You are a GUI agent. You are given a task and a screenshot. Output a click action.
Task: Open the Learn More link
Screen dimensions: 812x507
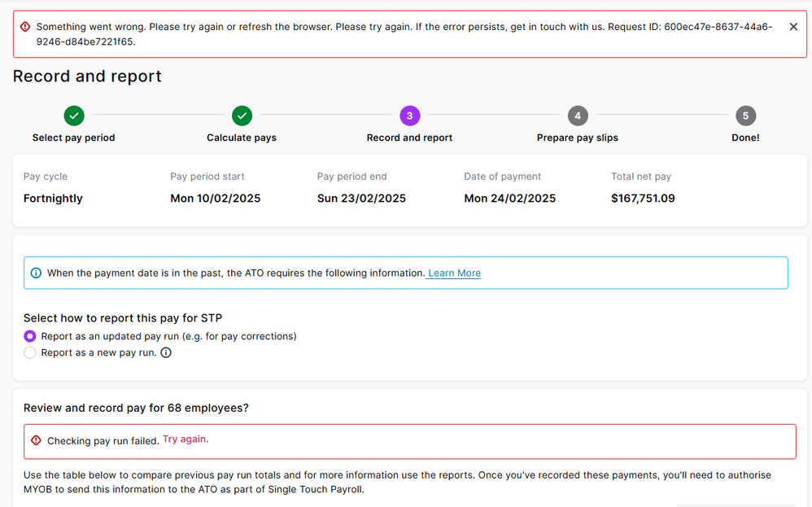(x=454, y=273)
